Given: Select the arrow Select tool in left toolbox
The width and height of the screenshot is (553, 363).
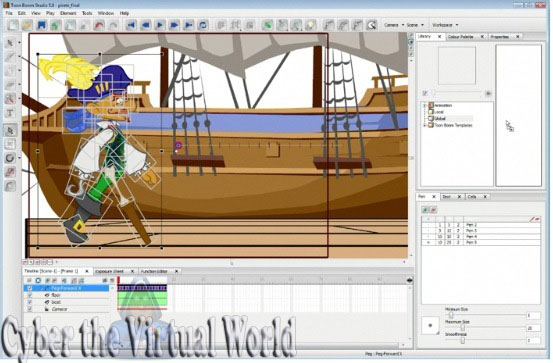Looking at the screenshot, I should click(10, 43).
